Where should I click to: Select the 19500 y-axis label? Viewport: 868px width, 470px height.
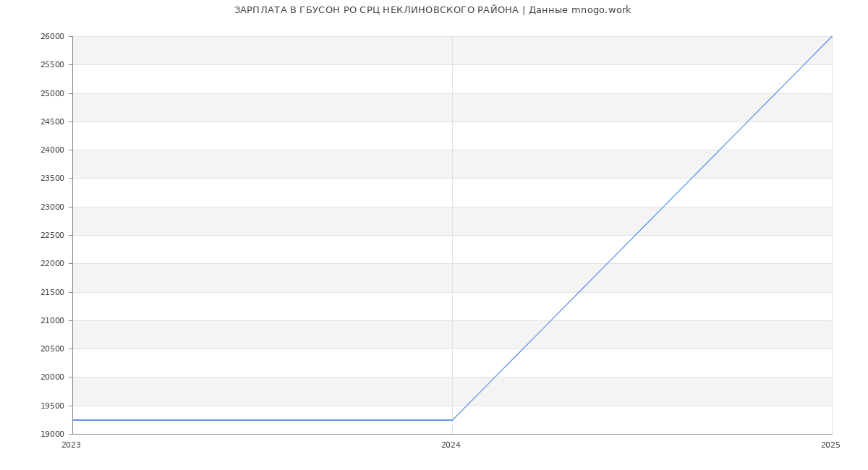pos(52,406)
